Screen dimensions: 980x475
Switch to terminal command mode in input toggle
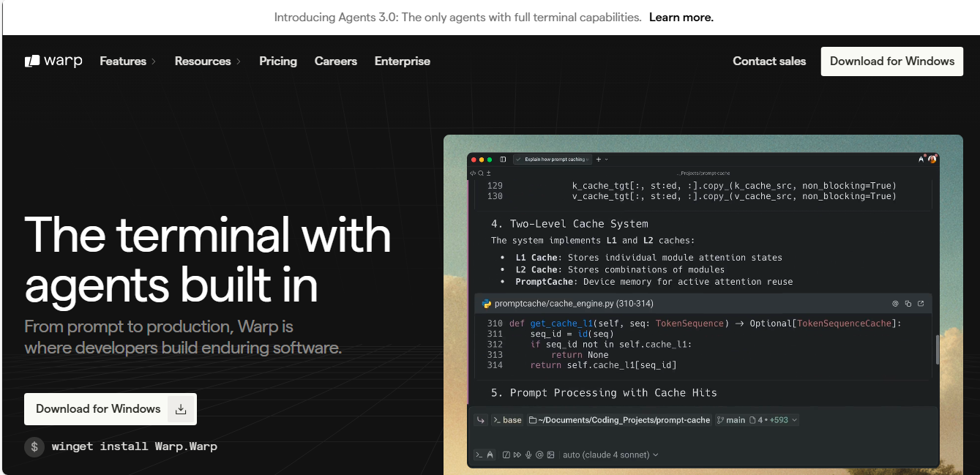[x=479, y=455]
